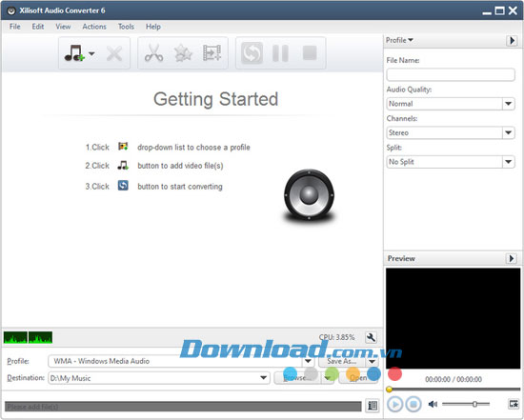This screenshot has height=420, width=524.
Task: Start converting with the Convert button
Action: pyautogui.click(x=252, y=52)
